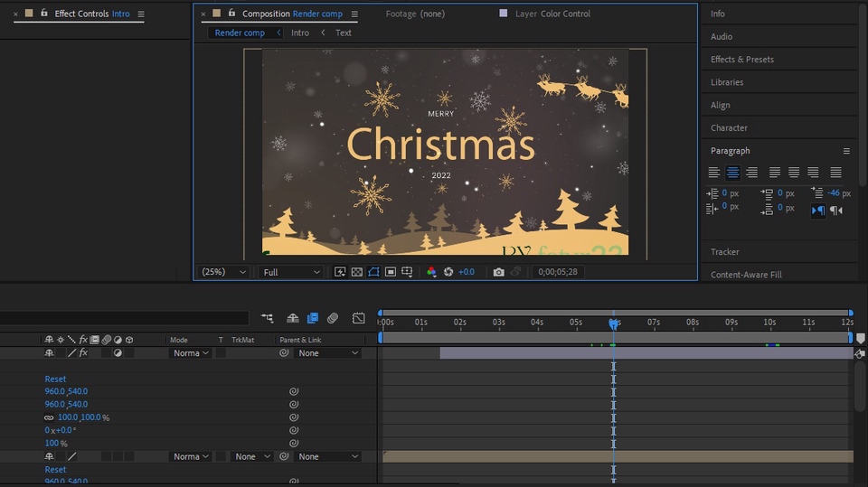Open the Effects & Presets panel

[741, 60]
